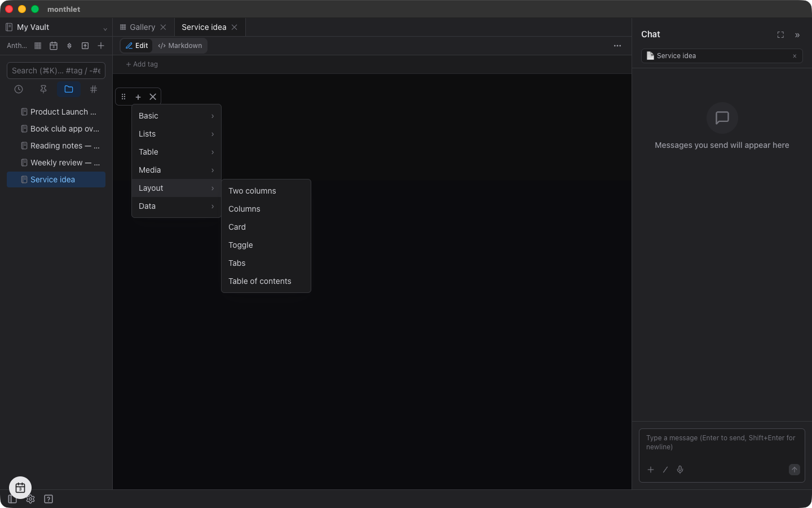Screen dimensions: 812x508
Task: Click the add block plus icon
Action: [x=138, y=97]
